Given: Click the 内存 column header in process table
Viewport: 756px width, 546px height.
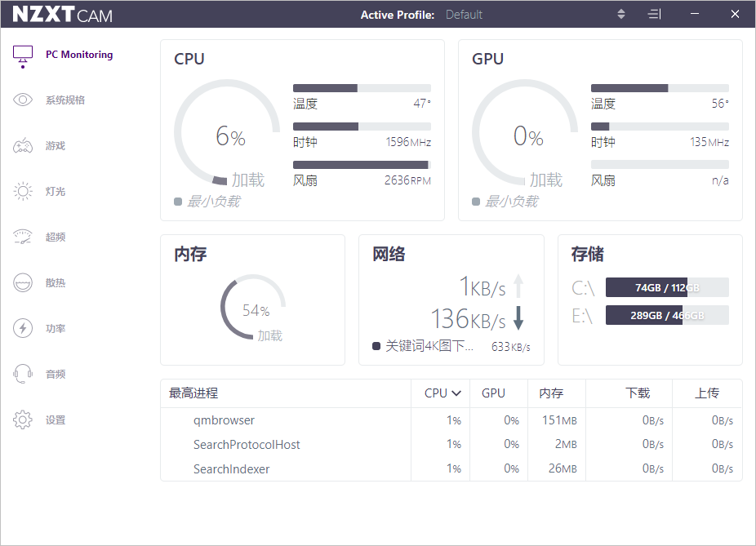Looking at the screenshot, I should coord(551,393).
